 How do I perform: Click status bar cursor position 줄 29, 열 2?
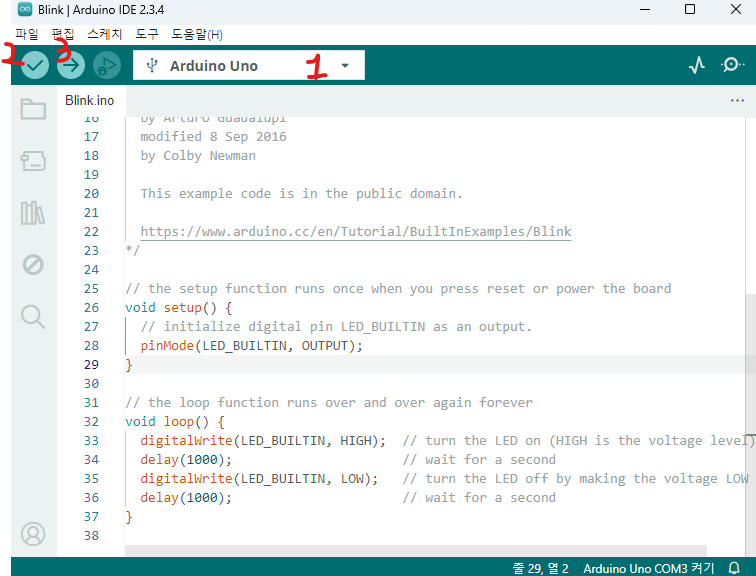pyautogui.click(x=540, y=568)
